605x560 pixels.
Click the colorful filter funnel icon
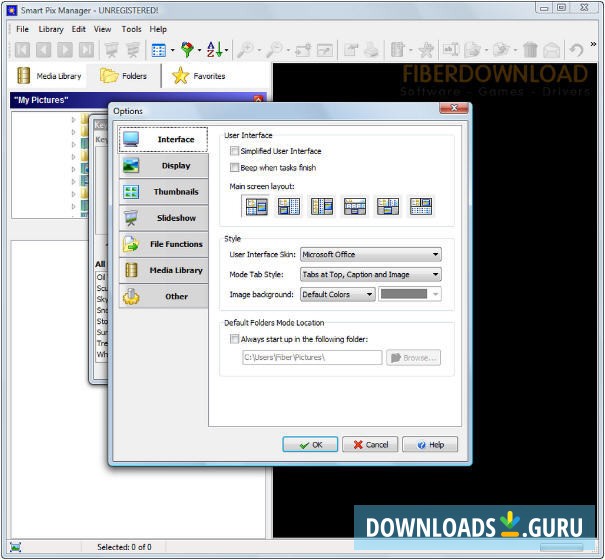click(x=187, y=50)
